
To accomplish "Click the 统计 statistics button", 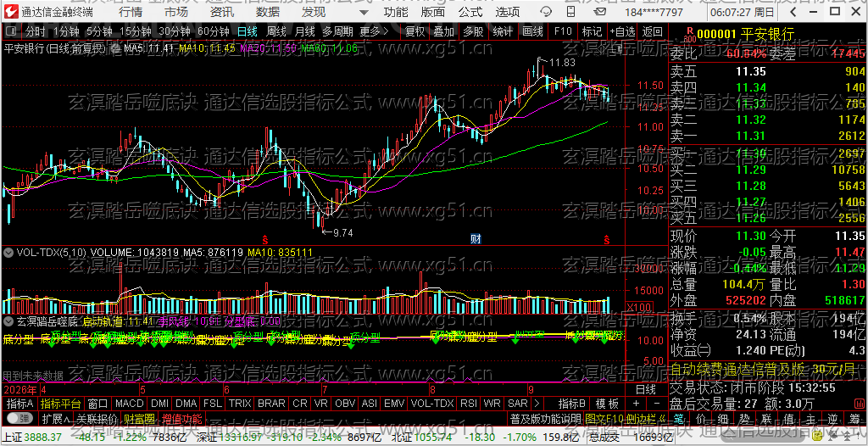I will (x=502, y=31).
